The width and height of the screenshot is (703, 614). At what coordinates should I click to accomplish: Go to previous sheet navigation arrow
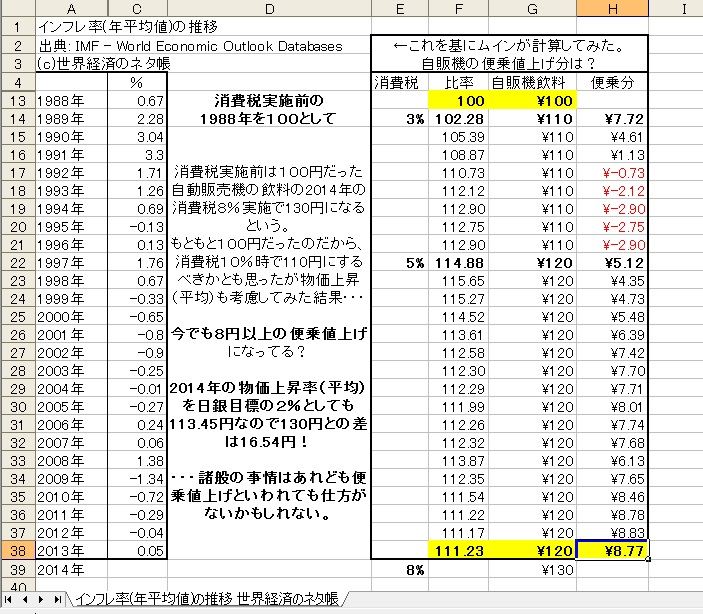pyautogui.click(x=25, y=599)
